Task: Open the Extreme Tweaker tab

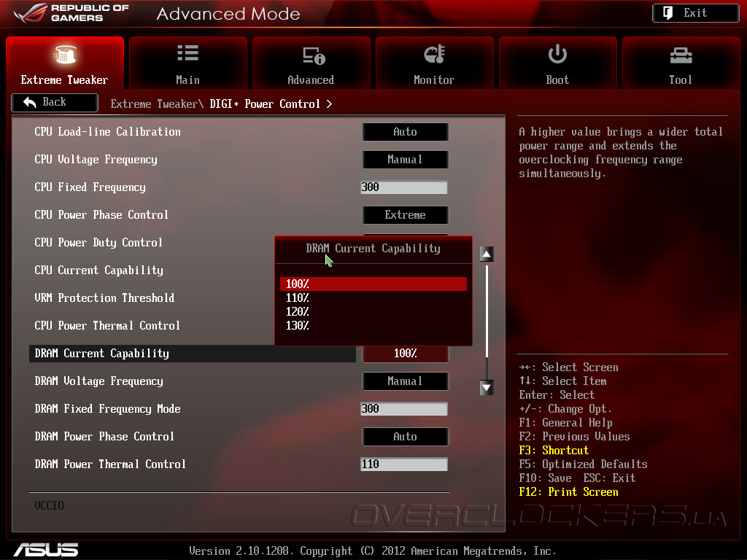Action: click(x=65, y=63)
